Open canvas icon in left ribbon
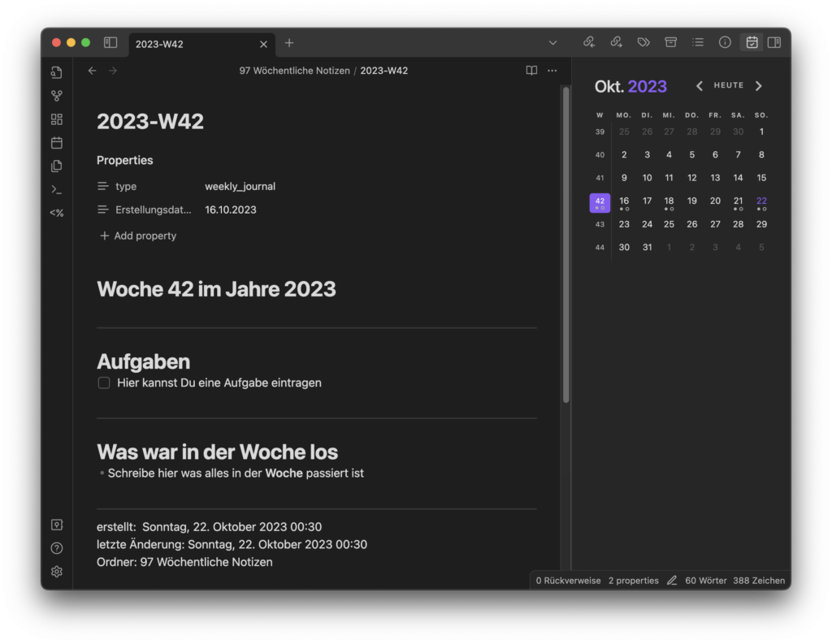 click(x=57, y=119)
